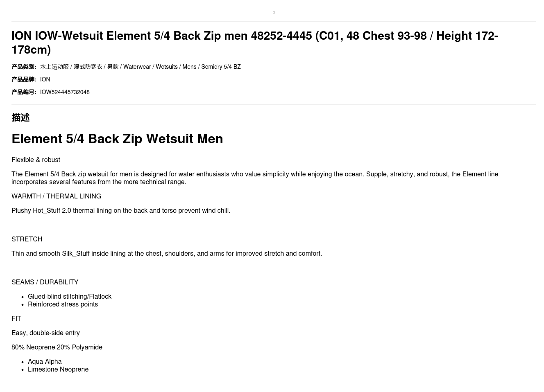544x392 pixels.
Task: Open the Mens category breadcrumb
Action: tap(189, 67)
